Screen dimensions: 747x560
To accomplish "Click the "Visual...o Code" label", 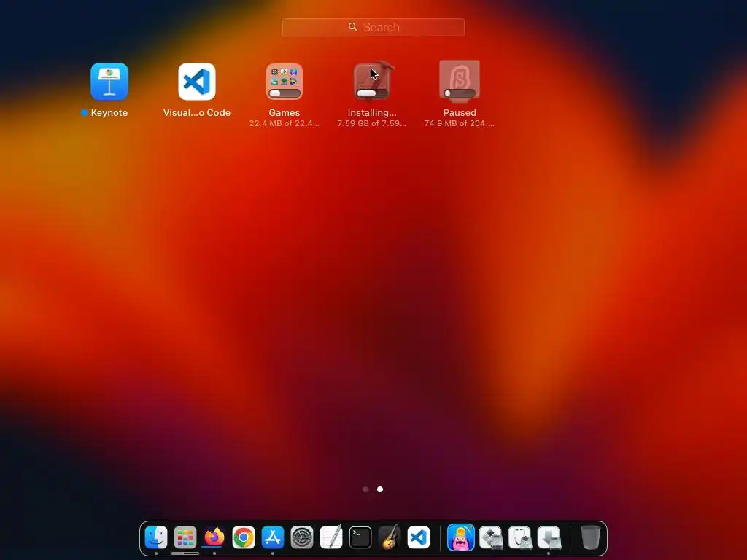I will [x=197, y=113].
